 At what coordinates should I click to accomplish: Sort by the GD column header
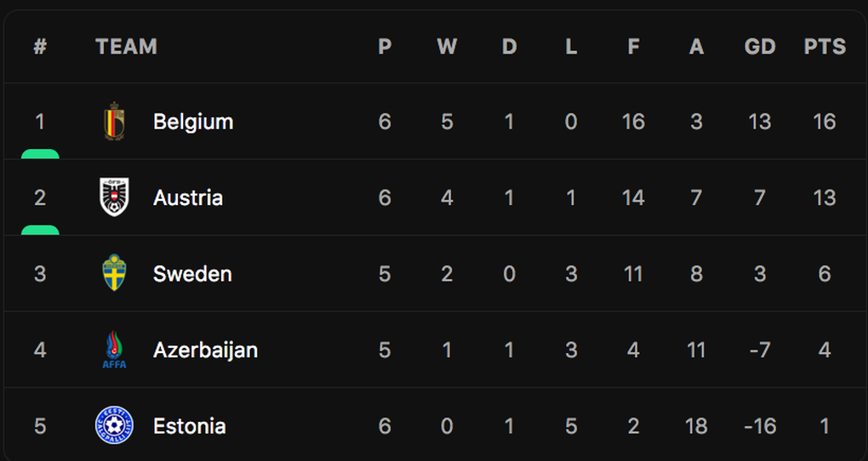tap(760, 47)
